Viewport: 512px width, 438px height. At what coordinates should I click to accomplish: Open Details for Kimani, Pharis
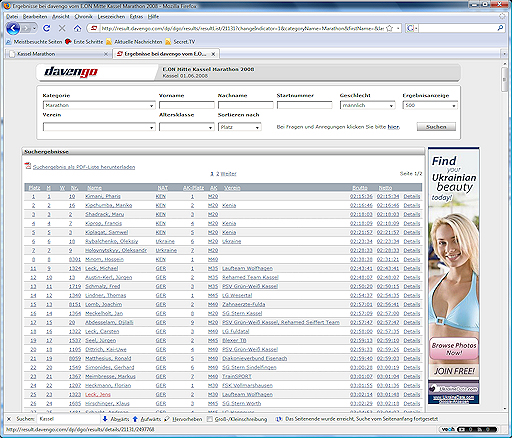(x=412, y=196)
